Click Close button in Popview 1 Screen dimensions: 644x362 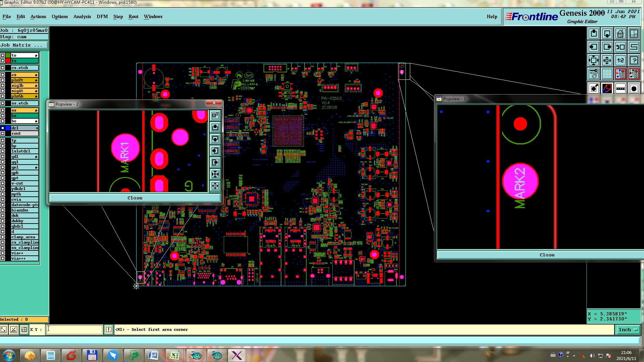click(x=546, y=255)
